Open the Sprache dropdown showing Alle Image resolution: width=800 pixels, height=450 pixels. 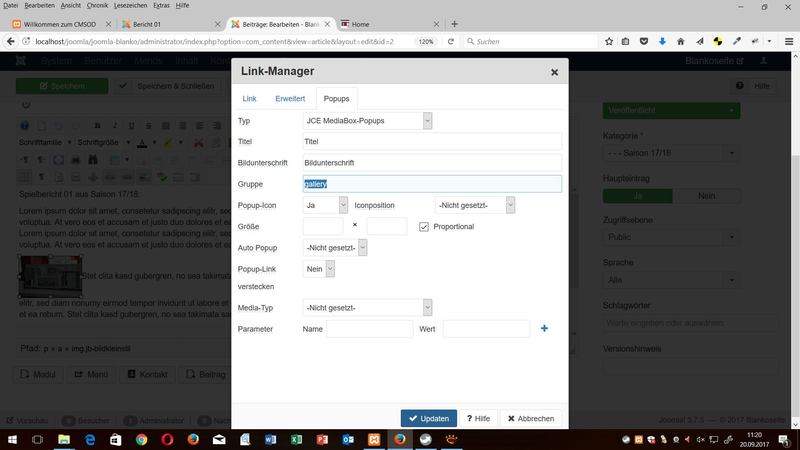(x=671, y=280)
